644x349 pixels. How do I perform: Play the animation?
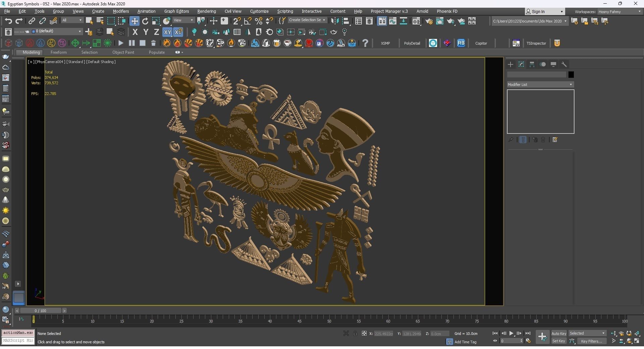pos(511,333)
